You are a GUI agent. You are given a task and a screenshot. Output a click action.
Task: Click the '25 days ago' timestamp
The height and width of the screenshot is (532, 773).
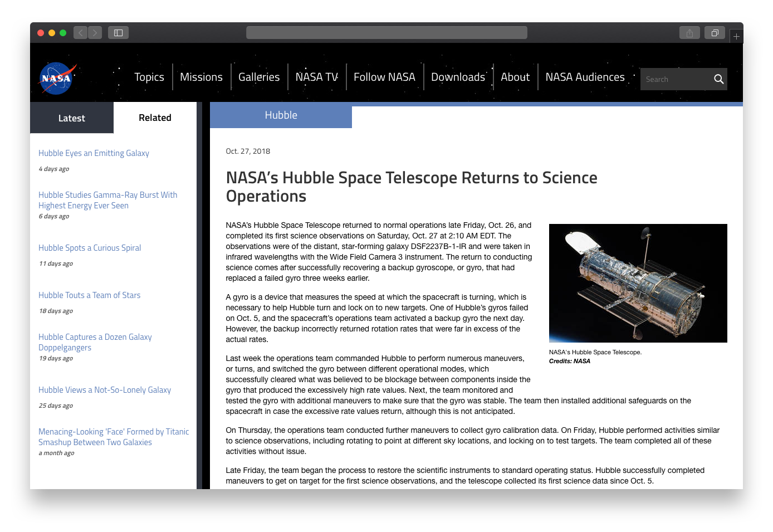(56, 406)
